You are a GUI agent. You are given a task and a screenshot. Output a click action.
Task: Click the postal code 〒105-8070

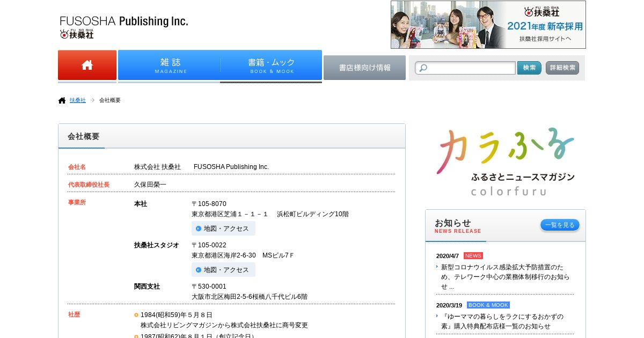click(x=209, y=204)
